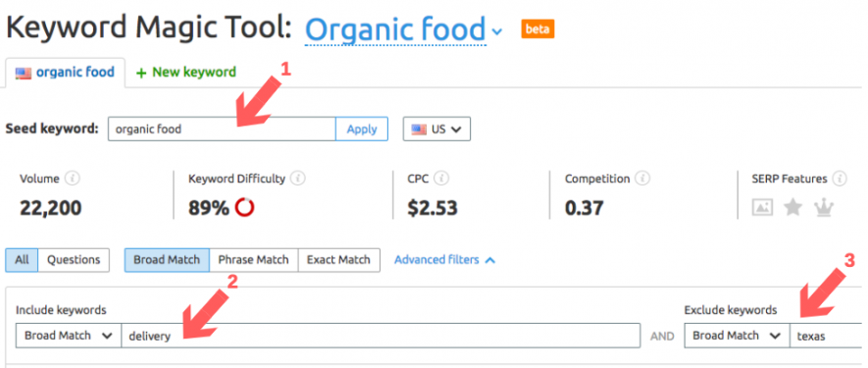The width and height of the screenshot is (868, 368).
Task: Click the Seed keyword input field
Action: 222,130
